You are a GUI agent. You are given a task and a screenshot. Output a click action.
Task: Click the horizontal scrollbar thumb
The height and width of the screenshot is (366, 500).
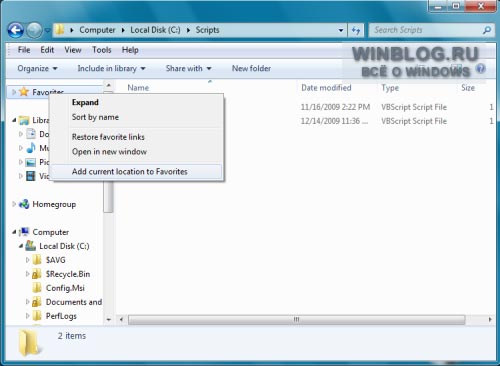tap(296, 320)
